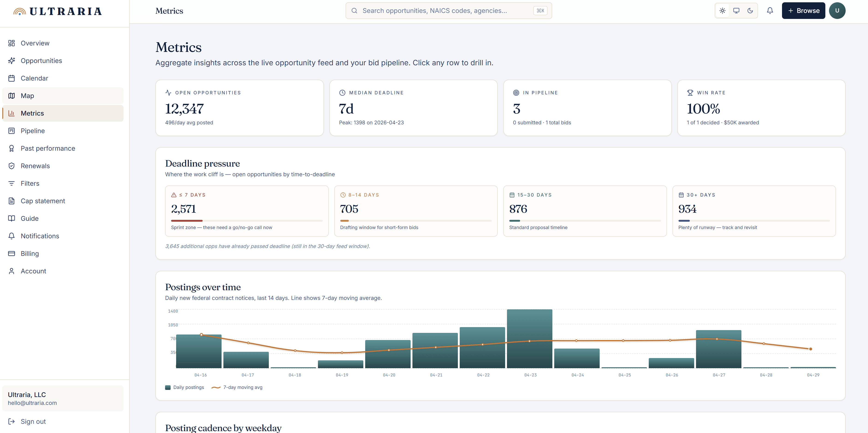This screenshot has width=868, height=433.
Task: Click the 15–30 days count 876
Action: [518, 209]
